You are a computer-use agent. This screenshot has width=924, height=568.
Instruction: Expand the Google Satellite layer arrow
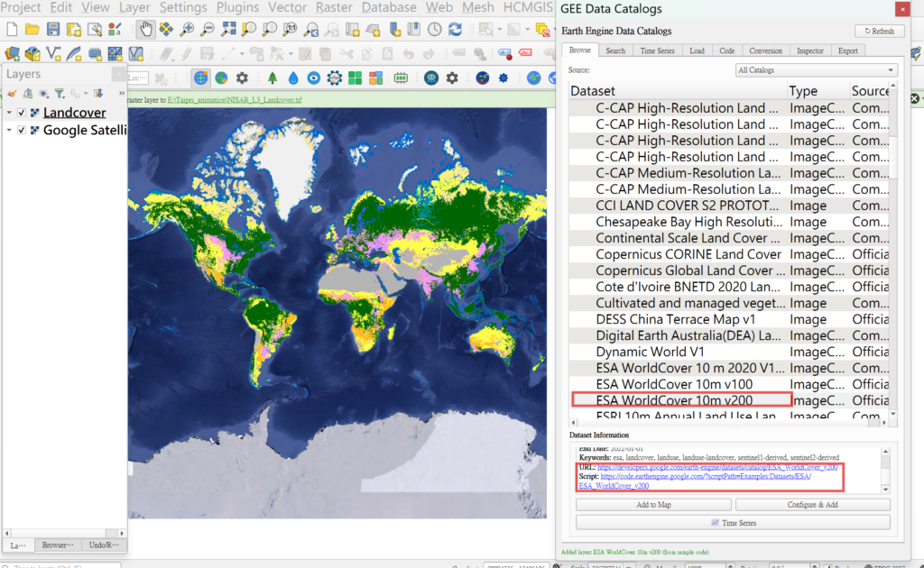(9, 131)
